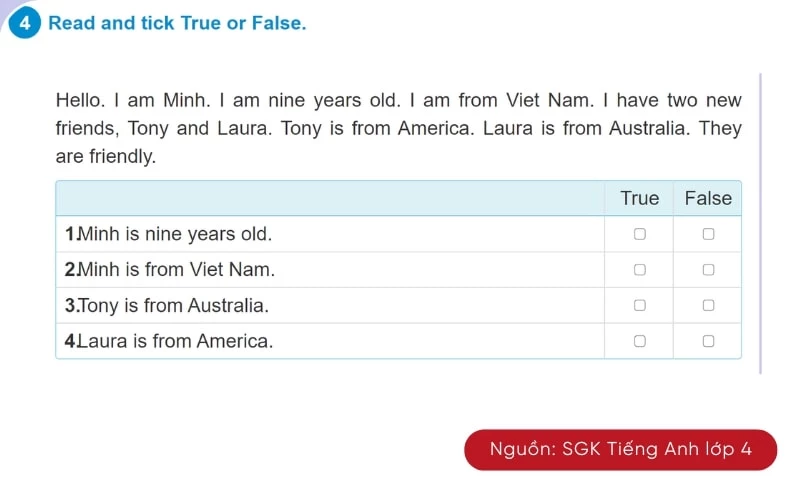800x500 pixels.
Task: Click statement 2 Minh is from Viet Nam
Action: pos(169,269)
